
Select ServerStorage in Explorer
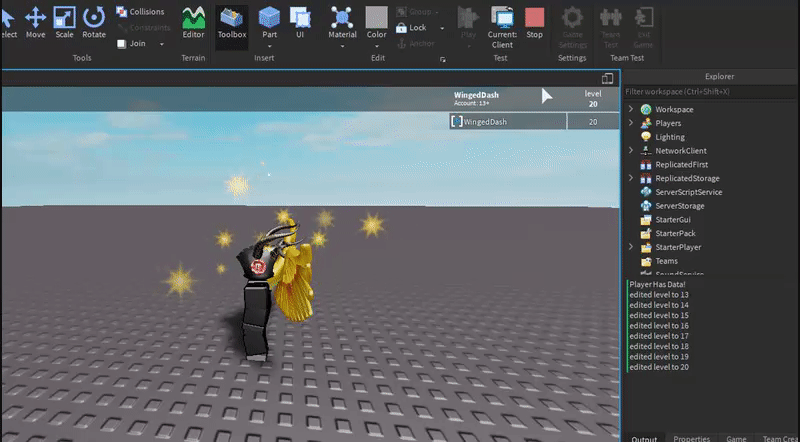point(680,206)
